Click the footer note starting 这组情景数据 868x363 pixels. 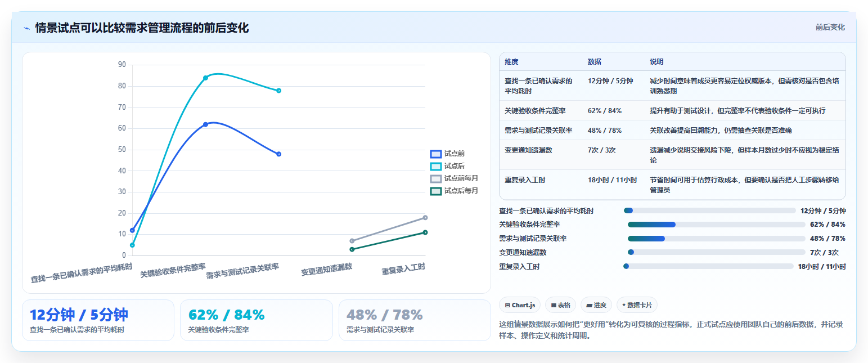[x=671, y=330]
